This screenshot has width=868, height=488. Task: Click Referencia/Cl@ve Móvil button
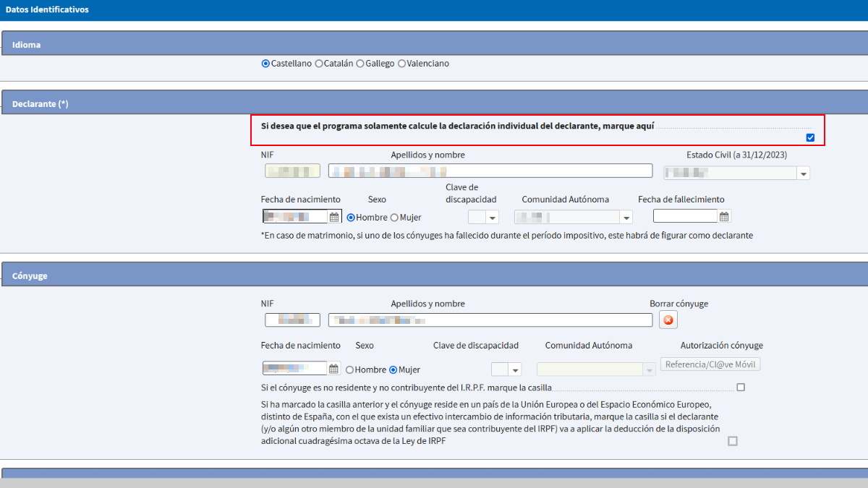tap(710, 364)
